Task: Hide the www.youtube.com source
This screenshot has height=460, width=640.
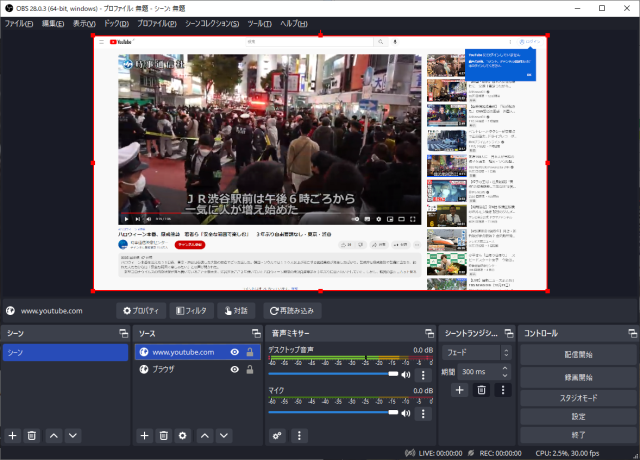Action: 235,352
